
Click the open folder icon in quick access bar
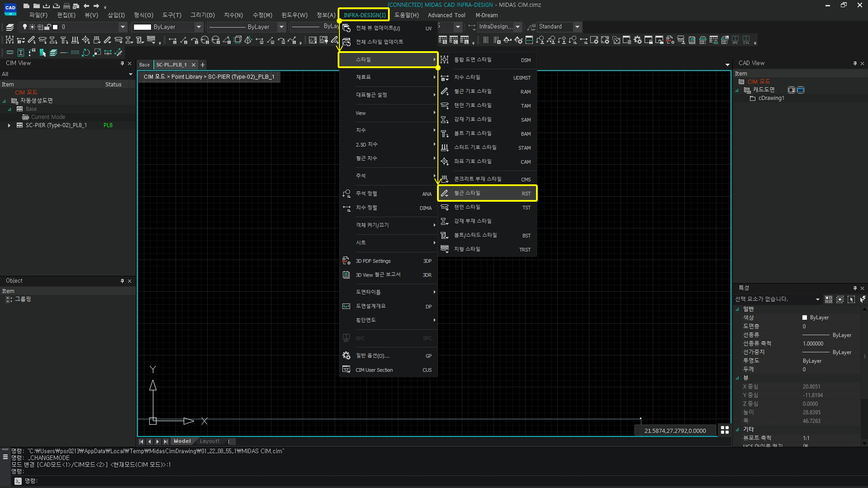(x=36, y=6)
